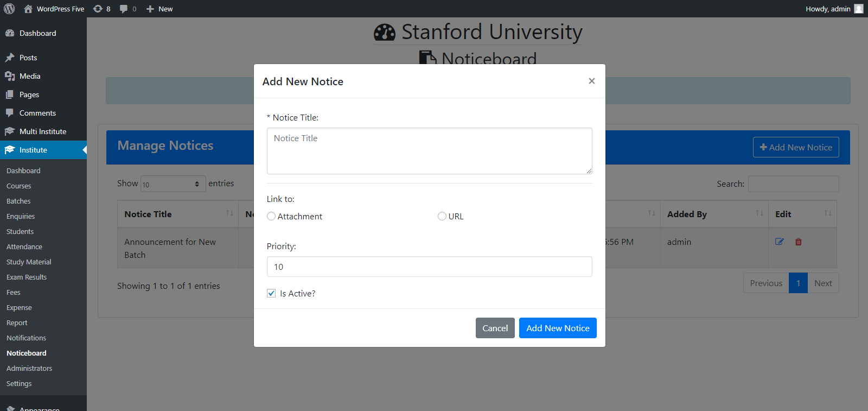Open the Enquiries submenu
This screenshot has width=868, height=411.
click(x=21, y=216)
